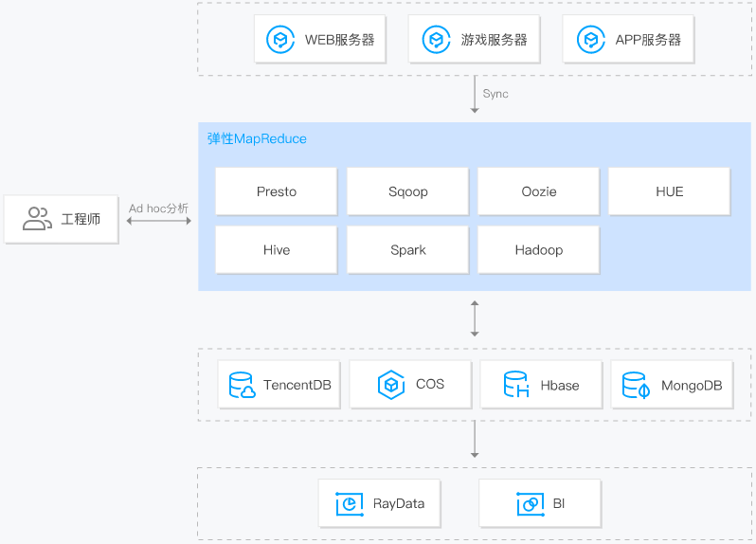The image size is (756, 544).
Task: Click the MongoDB text label
Action: (x=692, y=386)
